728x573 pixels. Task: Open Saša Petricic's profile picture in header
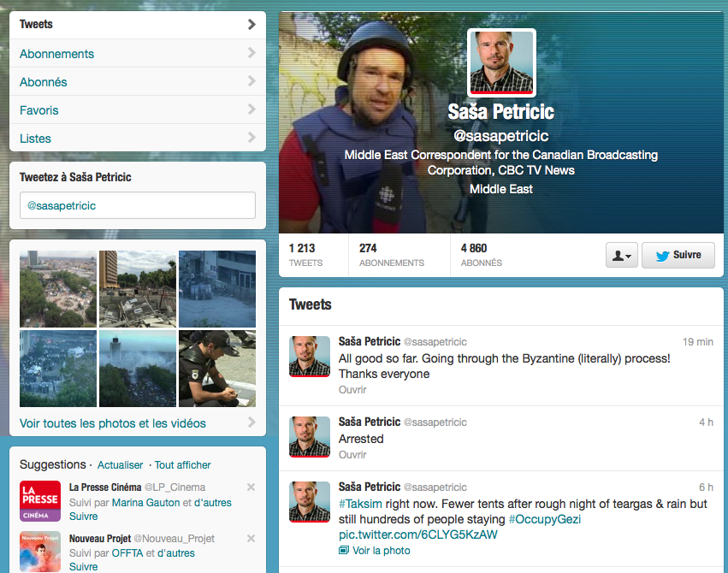pos(501,62)
